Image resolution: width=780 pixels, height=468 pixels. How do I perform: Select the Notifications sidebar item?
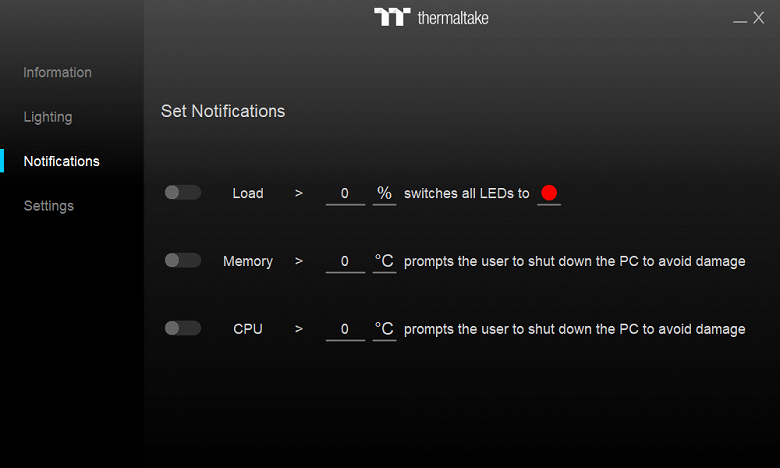(x=61, y=161)
